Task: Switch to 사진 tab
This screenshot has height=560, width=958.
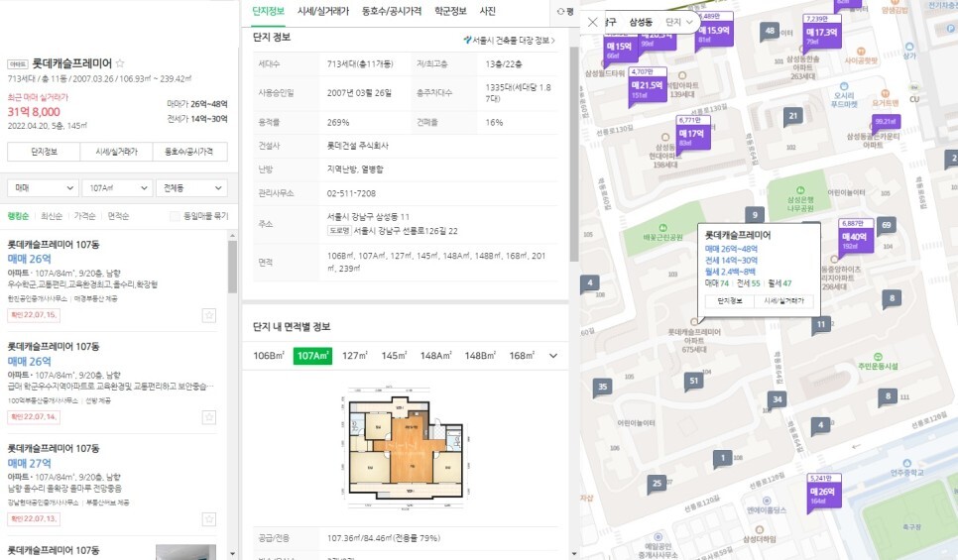Action: (488, 11)
